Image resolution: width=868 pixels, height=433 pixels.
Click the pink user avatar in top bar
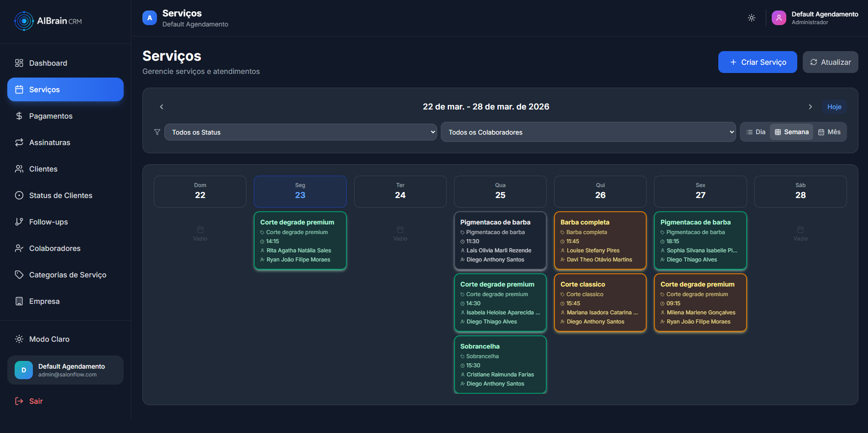pos(779,18)
